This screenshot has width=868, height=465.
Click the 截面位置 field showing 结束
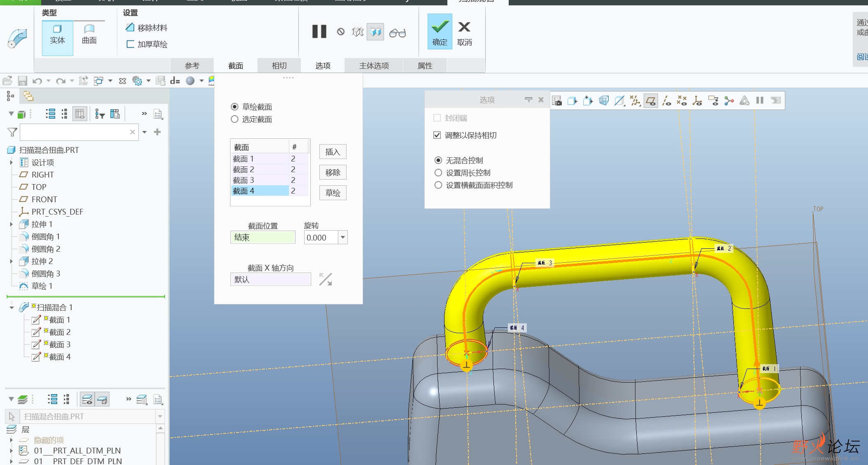(263, 237)
